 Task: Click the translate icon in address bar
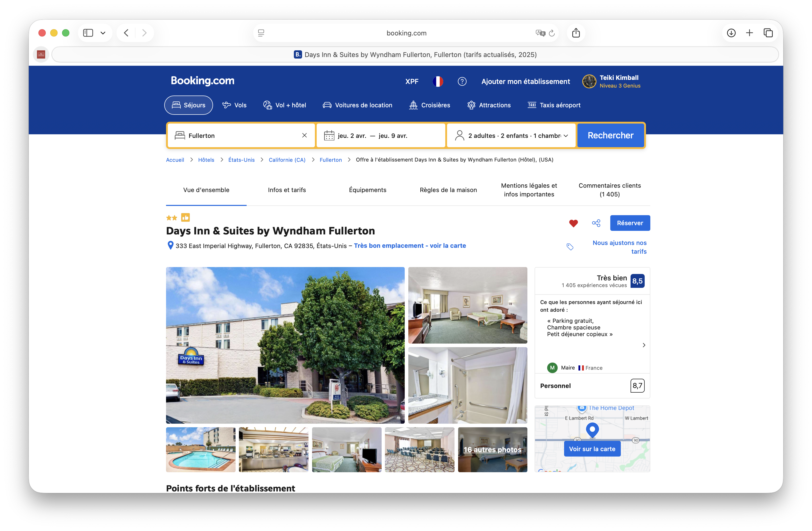pos(540,33)
